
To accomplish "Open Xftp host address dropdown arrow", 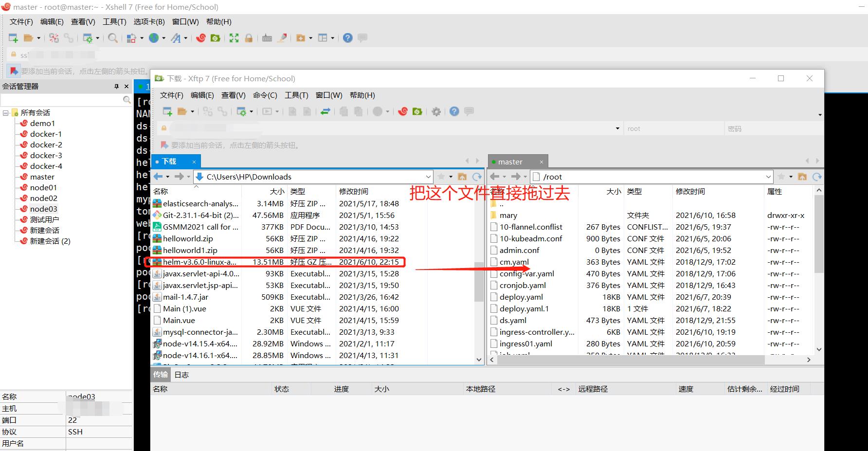I will click(x=617, y=128).
